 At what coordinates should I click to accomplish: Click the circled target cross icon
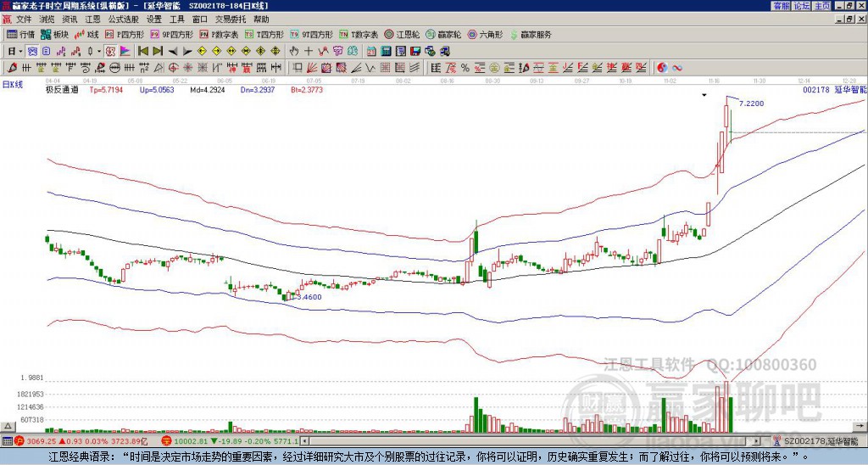173,68
